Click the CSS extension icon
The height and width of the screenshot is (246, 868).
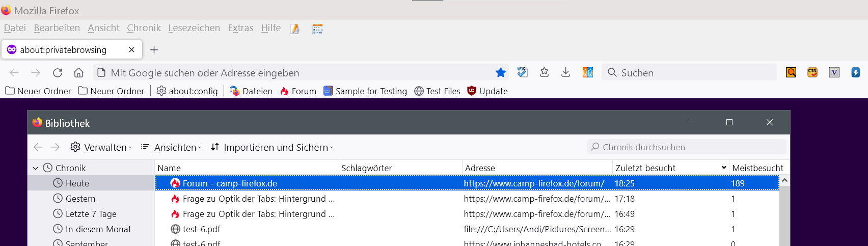812,73
